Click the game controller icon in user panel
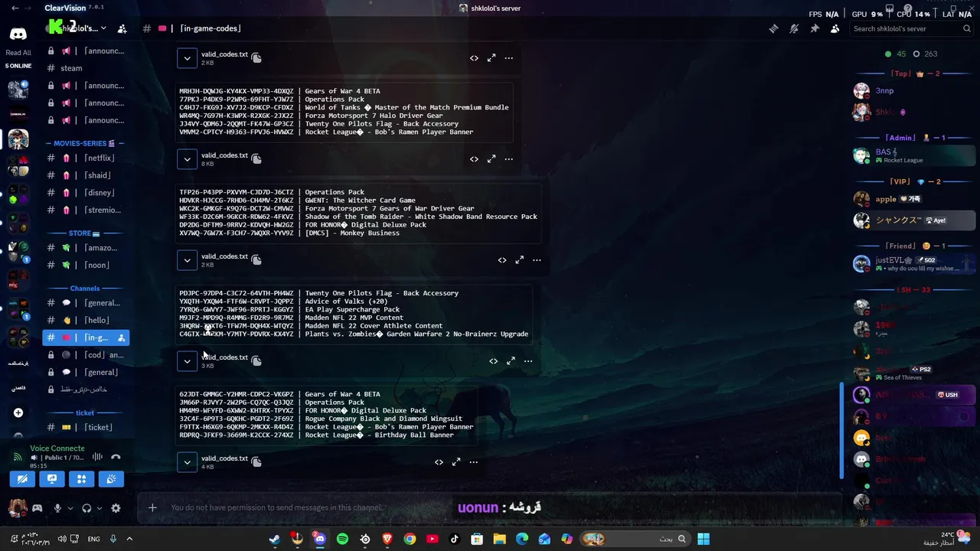The width and height of the screenshot is (980, 551). (37, 507)
